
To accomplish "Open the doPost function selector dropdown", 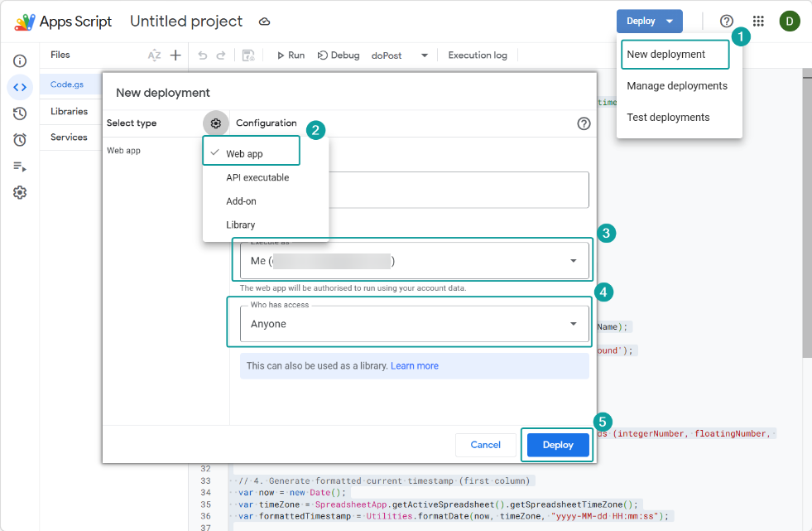I will [x=425, y=56].
